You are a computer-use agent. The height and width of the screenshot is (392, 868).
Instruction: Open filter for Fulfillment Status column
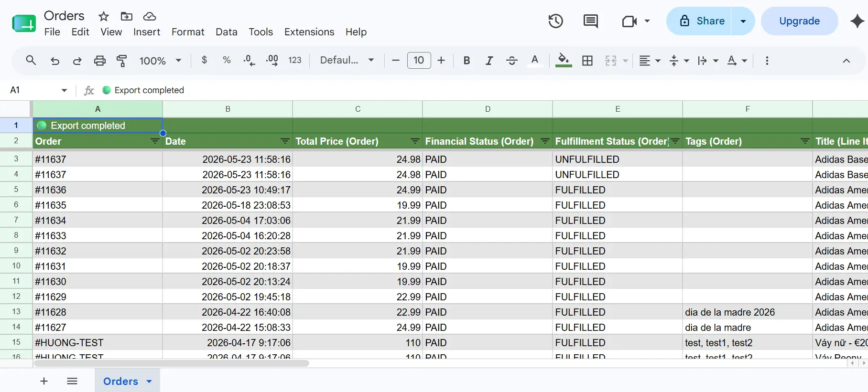(x=675, y=141)
